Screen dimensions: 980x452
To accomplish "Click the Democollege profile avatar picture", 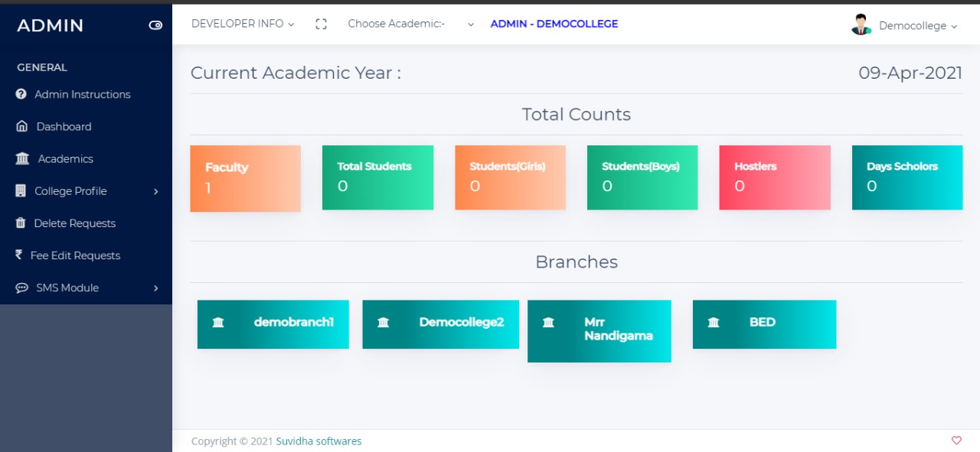I will (861, 24).
